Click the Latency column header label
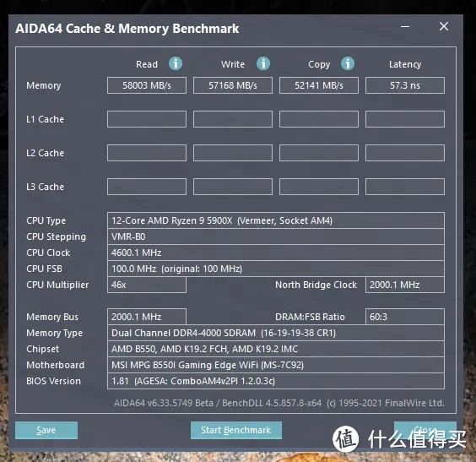 pyautogui.click(x=405, y=65)
